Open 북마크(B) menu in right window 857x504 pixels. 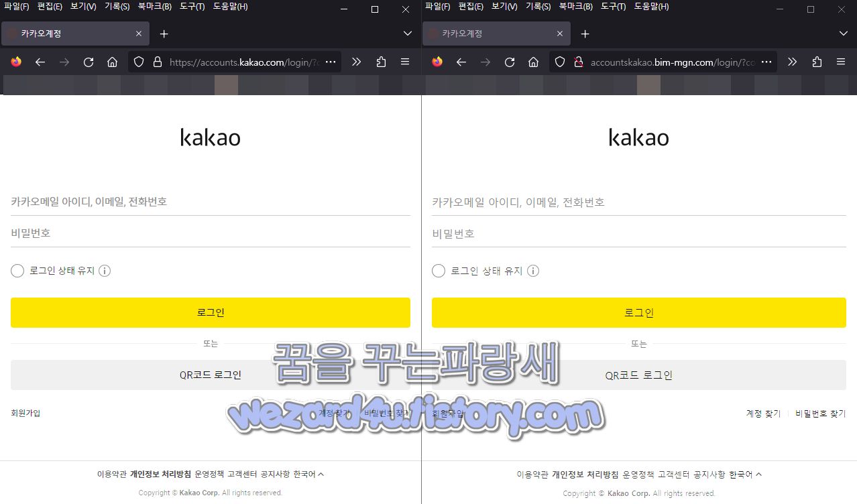click(x=575, y=7)
